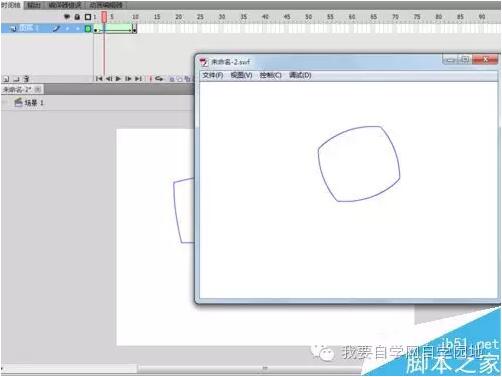Open 调试(D) menu in SWF window
The width and height of the screenshot is (502, 377).
click(300, 75)
